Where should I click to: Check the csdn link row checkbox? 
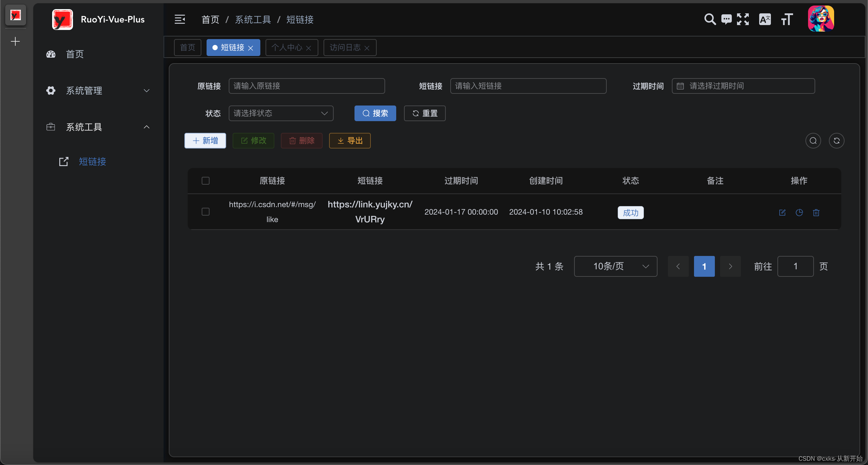pos(205,212)
